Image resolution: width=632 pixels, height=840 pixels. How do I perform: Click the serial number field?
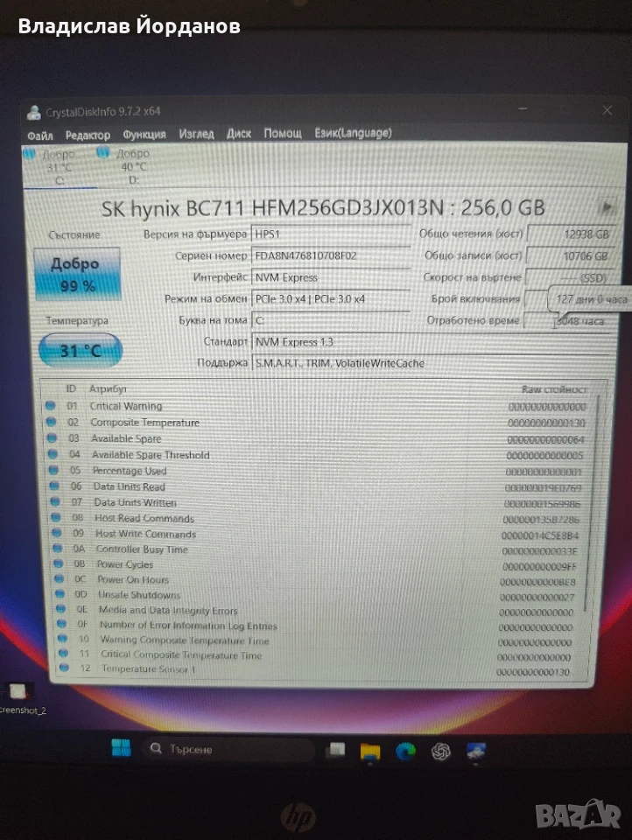pos(330,256)
